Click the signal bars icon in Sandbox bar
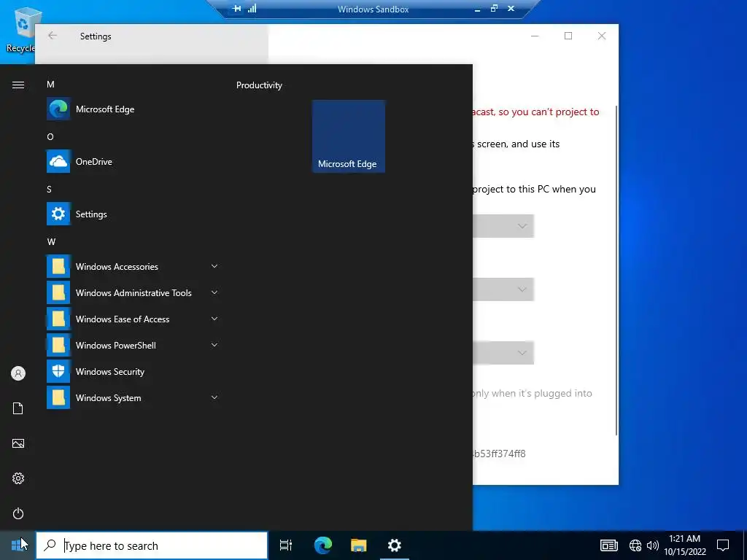 [252, 9]
